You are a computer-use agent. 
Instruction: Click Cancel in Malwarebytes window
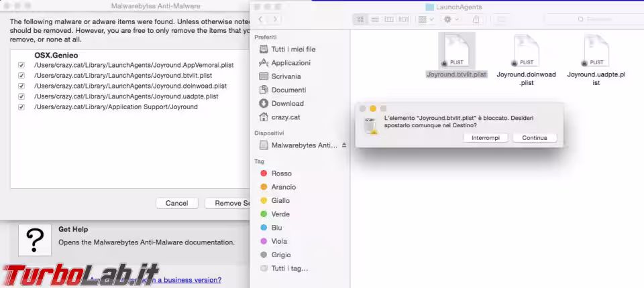tap(177, 203)
